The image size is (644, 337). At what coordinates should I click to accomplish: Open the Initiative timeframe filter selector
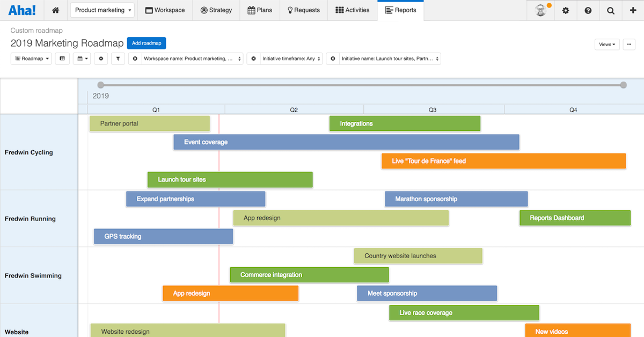[291, 58]
